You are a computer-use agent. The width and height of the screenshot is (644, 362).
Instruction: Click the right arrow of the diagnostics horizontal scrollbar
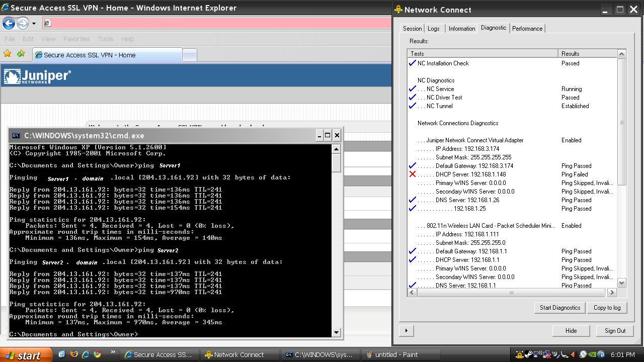click(612, 292)
